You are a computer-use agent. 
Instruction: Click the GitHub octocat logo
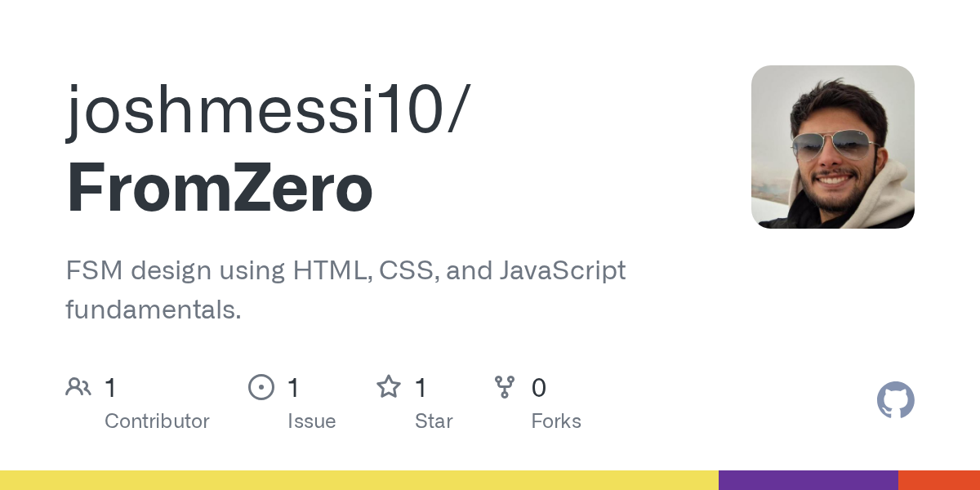895,400
